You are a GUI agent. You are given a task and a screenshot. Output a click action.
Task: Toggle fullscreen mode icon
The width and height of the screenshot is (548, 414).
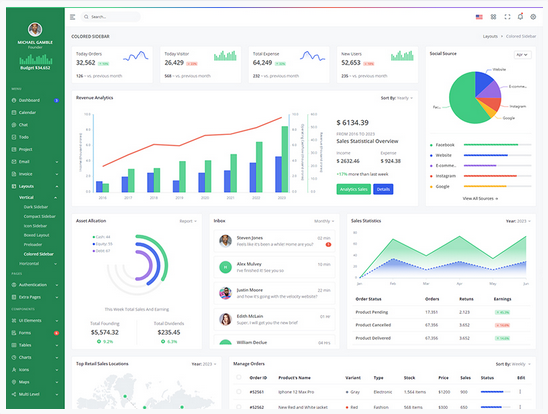pos(507,17)
